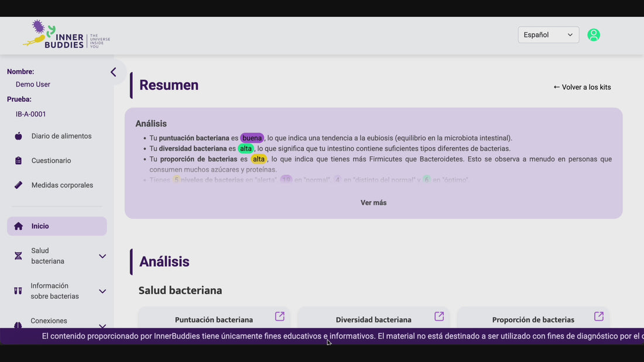Open Proporción de bacterias external link icon
The image size is (644, 362).
(x=599, y=316)
